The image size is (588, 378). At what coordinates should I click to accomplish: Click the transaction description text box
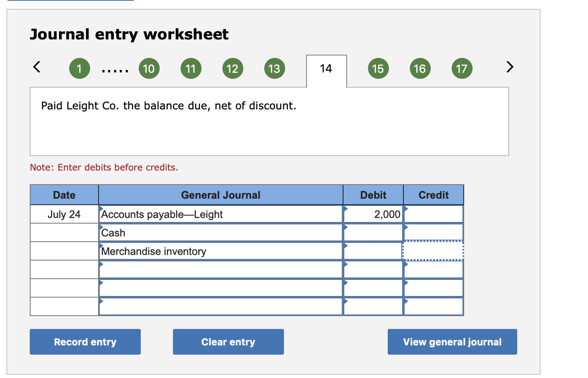269,121
